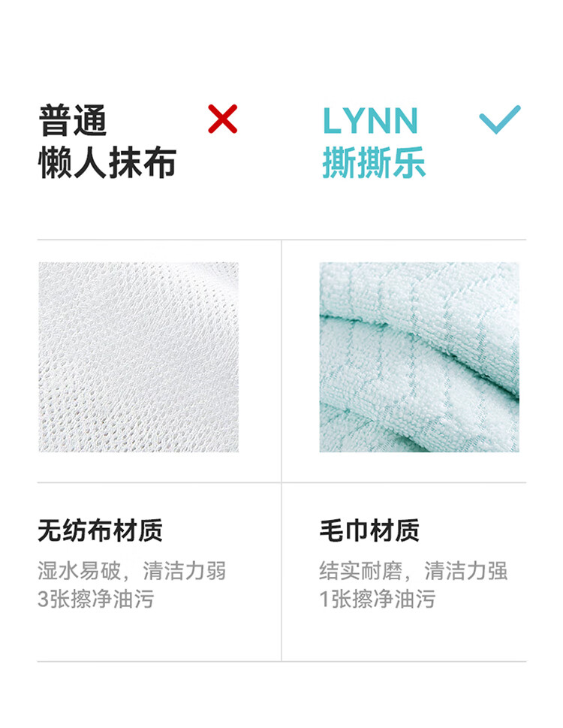This screenshot has width=563, height=728.
Task: Click the red X cross icon
Action: pos(223,119)
